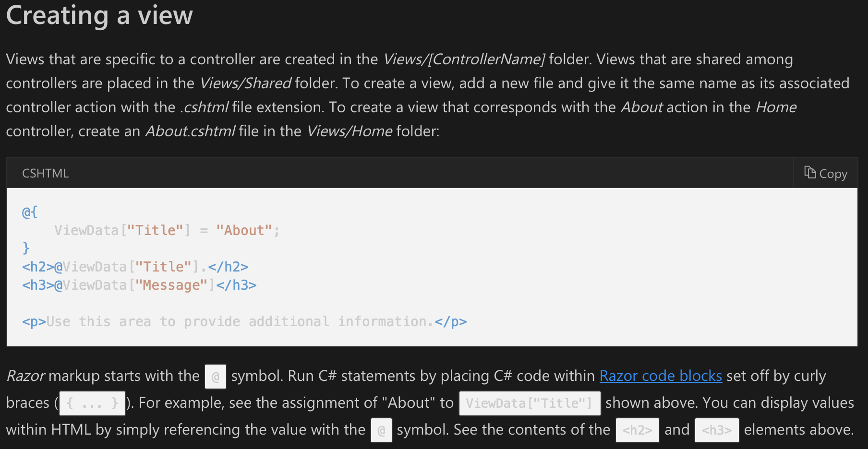Screen dimensions: 868x449
Task: Click the h2 ViewData Title code line
Action: (135, 267)
